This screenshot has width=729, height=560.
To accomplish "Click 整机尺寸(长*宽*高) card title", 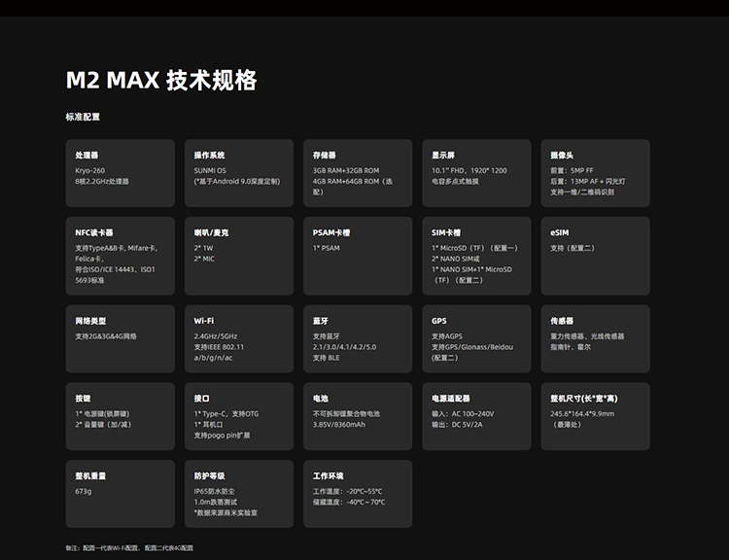I will 584,399.
